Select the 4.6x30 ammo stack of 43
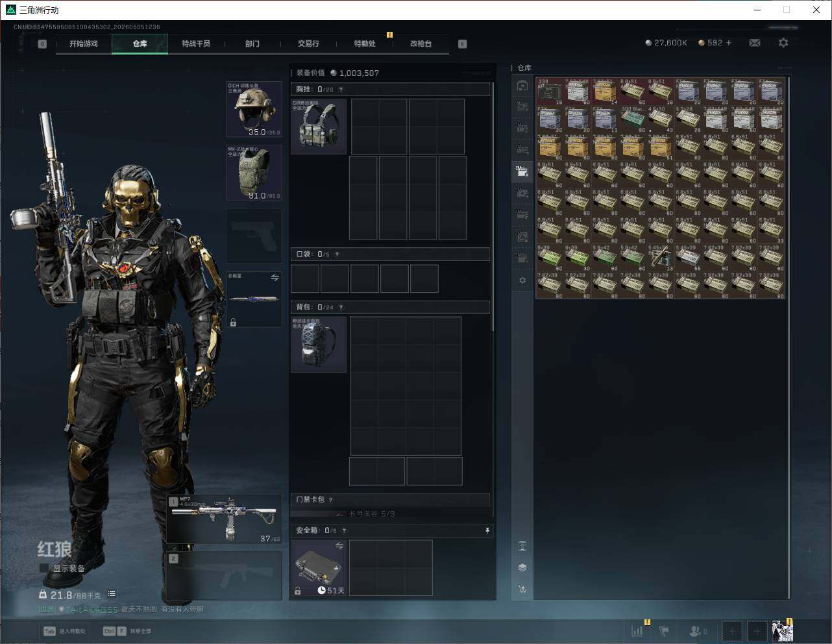 pos(661,119)
